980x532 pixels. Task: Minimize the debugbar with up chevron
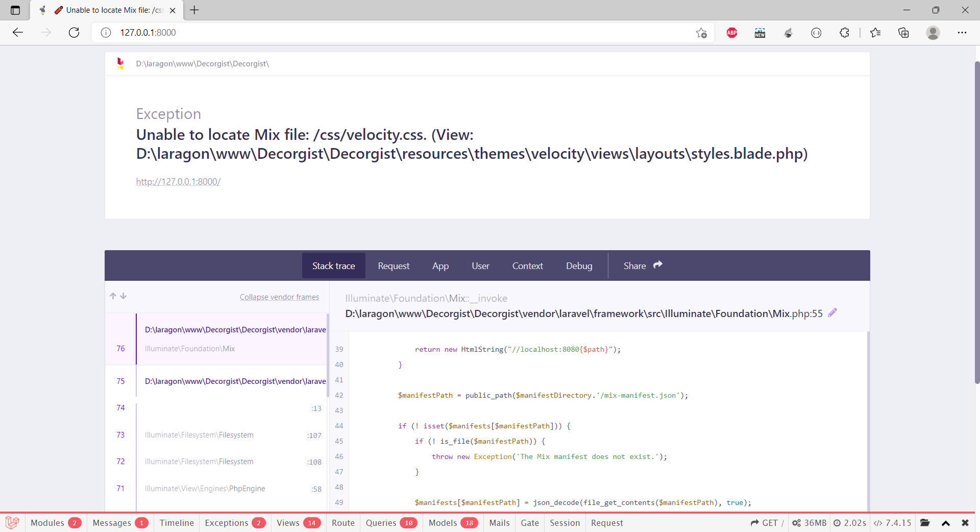(x=945, y=523)
